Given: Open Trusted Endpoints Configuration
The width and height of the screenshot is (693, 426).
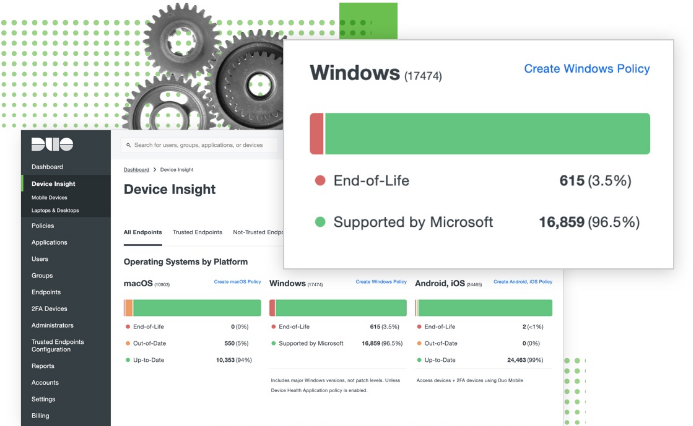Looking at the screenshot, I should pyautogui.click(x=57, y=346).
